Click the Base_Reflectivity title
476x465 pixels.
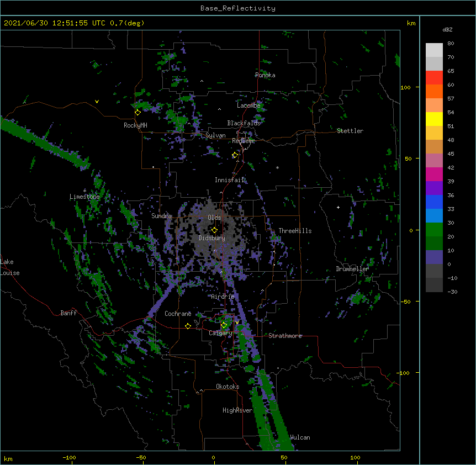(x=238, y=8)
